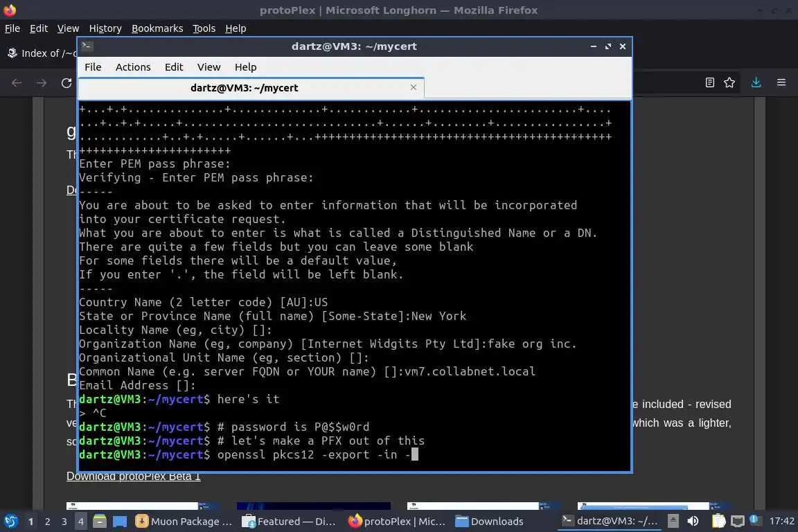This screenshot has height=532, width=798.
Task: Open Firefox Help menu
Action: coord(236,28)
